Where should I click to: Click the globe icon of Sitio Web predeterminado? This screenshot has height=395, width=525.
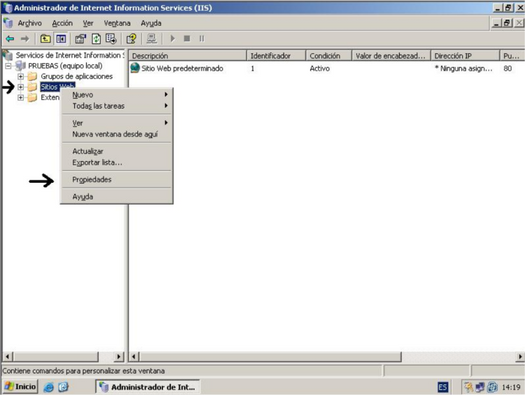135,68
